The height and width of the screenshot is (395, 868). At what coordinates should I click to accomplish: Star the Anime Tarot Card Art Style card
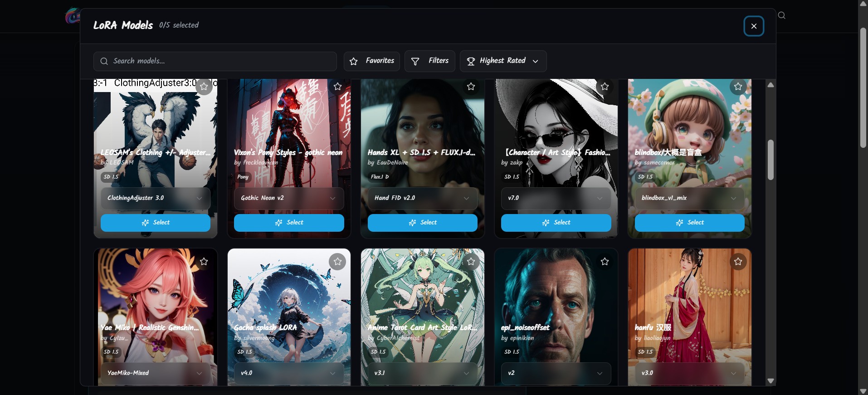coord(471,262)
